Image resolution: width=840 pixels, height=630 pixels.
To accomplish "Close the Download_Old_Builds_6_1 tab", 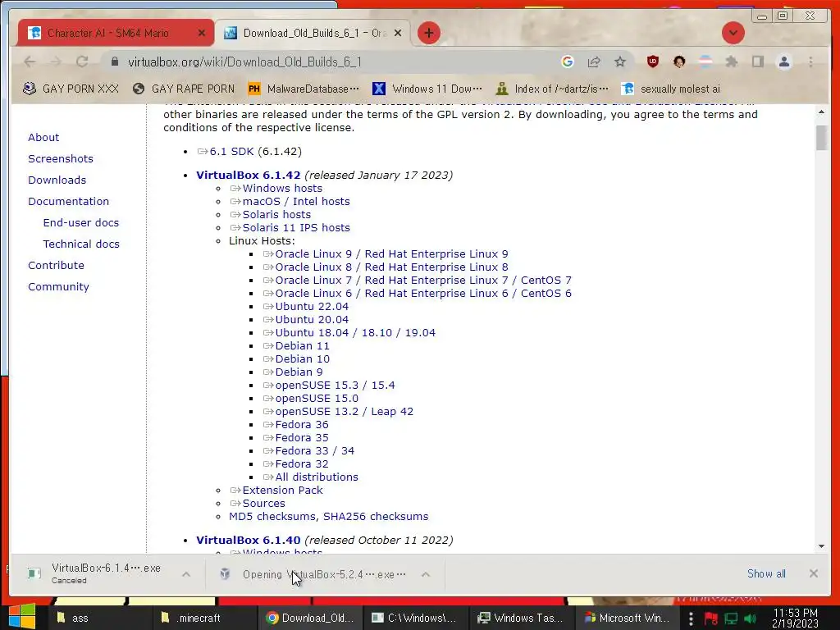I will pyautogui.click(x=398, y=33).
